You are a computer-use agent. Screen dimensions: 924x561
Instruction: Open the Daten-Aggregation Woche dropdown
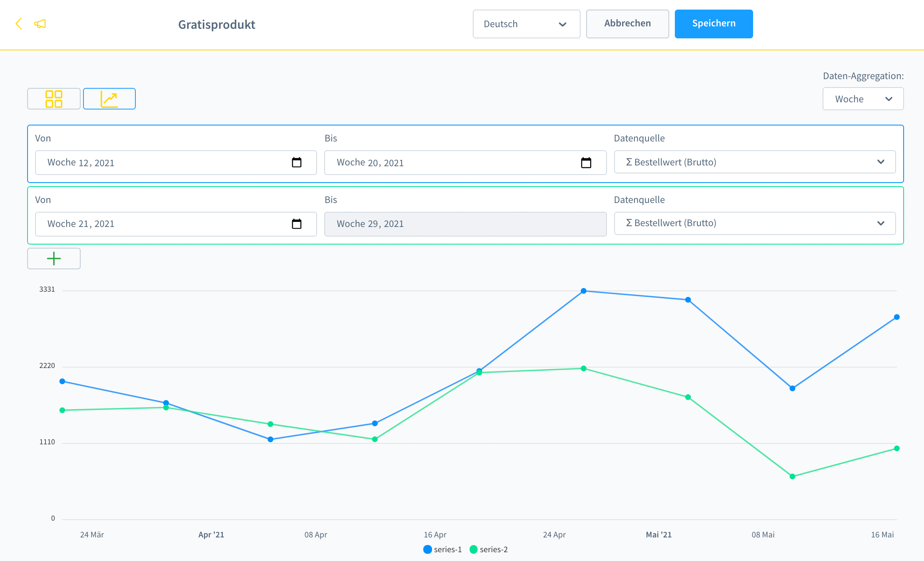coord(863,99)
